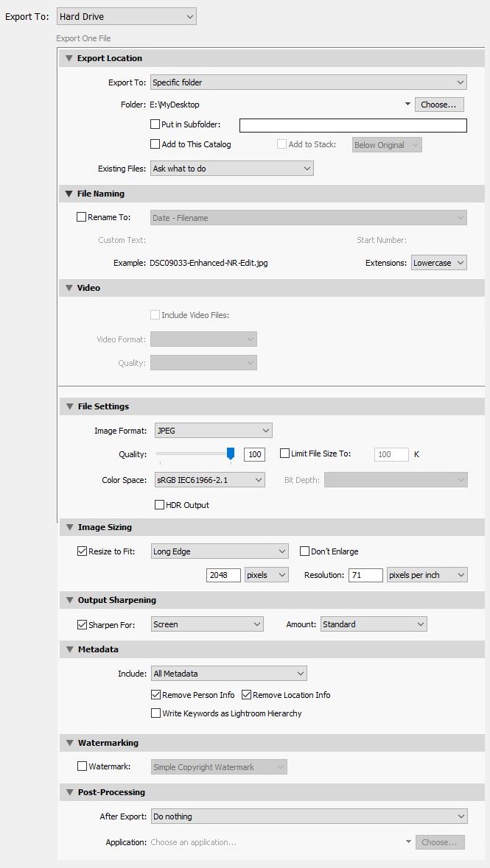
Task: Uncheck Remove Location Info
Action: click(247, 695)
